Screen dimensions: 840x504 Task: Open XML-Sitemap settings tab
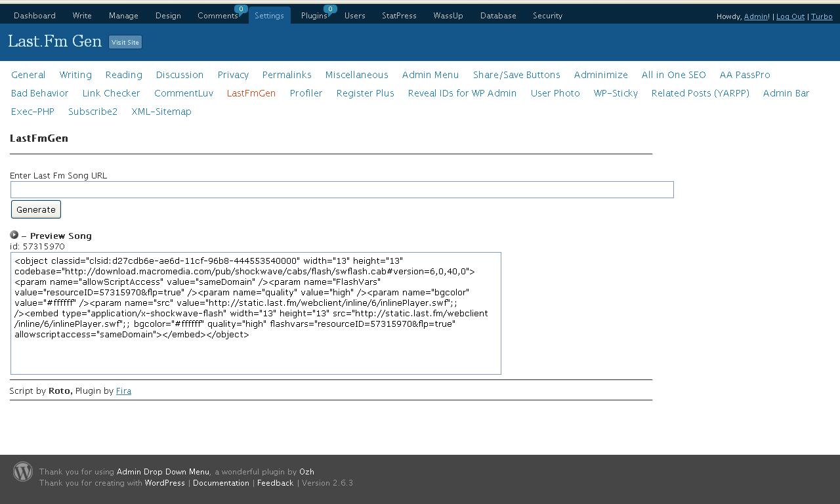pos(161,112)
